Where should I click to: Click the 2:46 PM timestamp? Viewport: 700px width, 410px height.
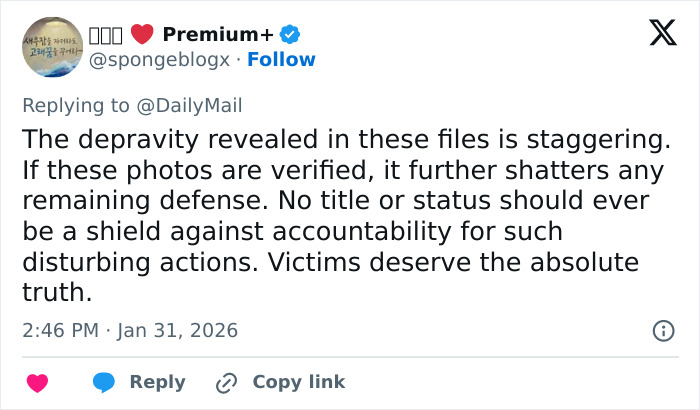click(x=61, y=329)
